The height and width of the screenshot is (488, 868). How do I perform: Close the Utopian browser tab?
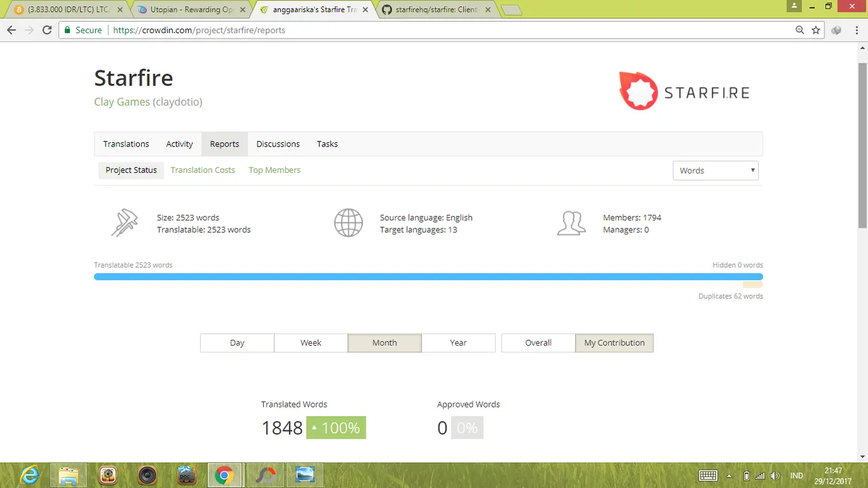coord(243,10)
